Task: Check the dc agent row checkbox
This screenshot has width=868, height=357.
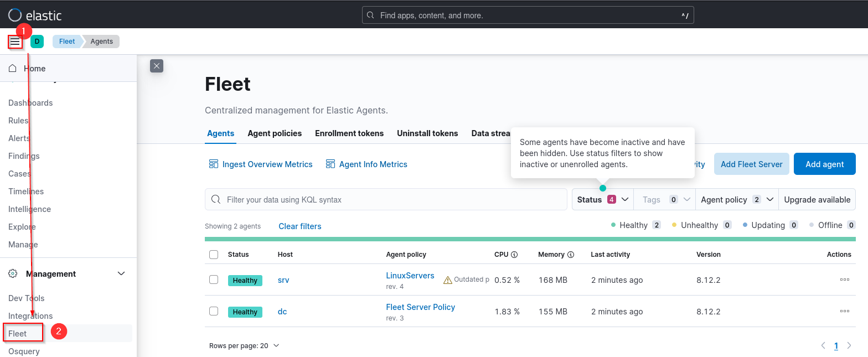Action: [214, 312]
